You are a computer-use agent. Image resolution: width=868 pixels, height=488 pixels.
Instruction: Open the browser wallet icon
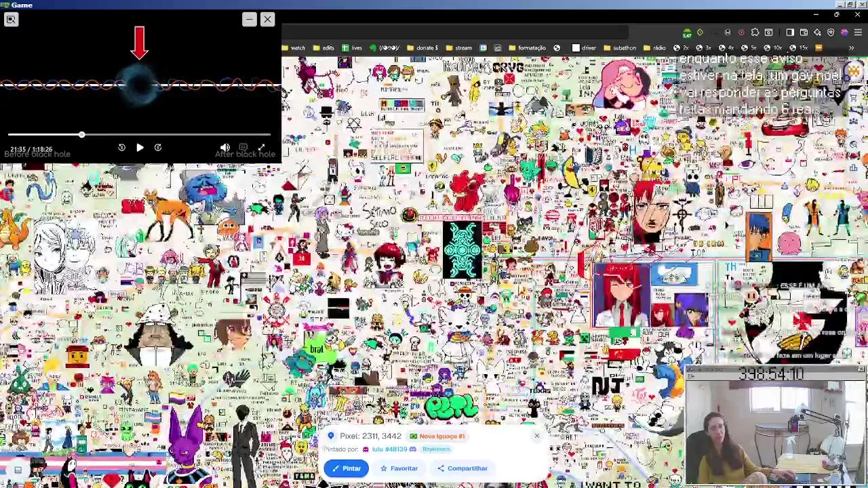(x=804, y=33)
